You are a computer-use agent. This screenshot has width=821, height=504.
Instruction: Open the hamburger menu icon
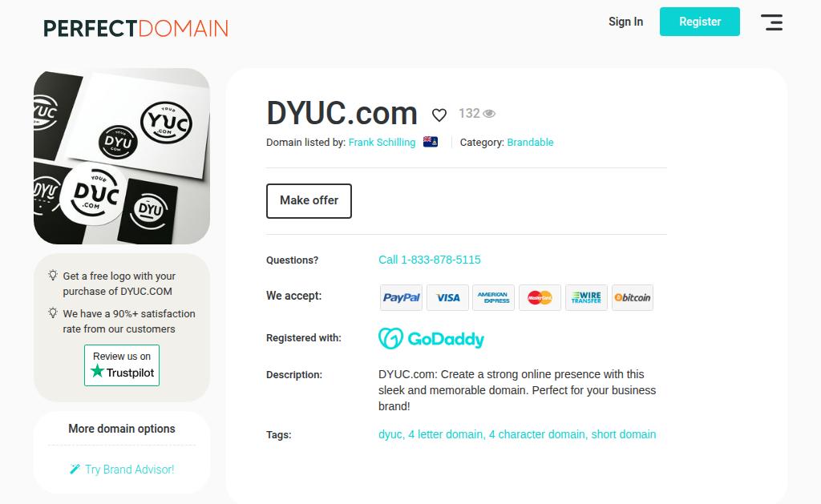point(771,22)
